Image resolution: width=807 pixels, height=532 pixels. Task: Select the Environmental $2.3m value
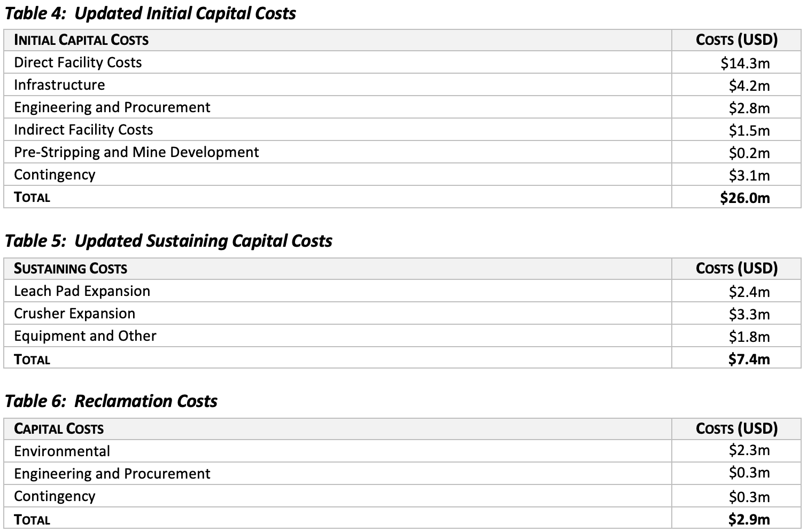click(749, 450)
